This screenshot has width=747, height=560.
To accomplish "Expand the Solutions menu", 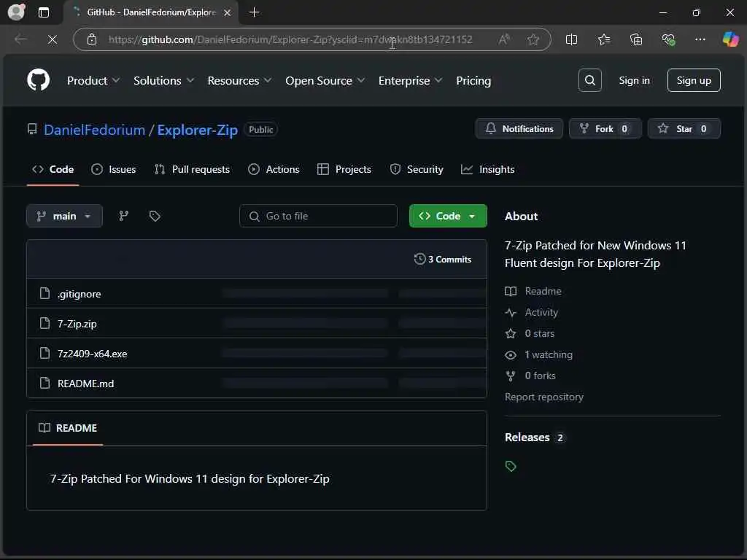I will 163,80.
